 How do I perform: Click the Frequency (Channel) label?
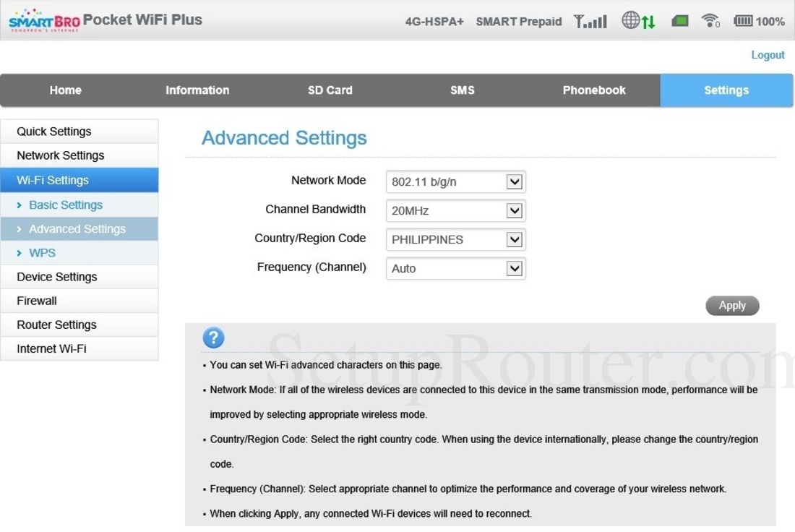click(x=311, y=267)
